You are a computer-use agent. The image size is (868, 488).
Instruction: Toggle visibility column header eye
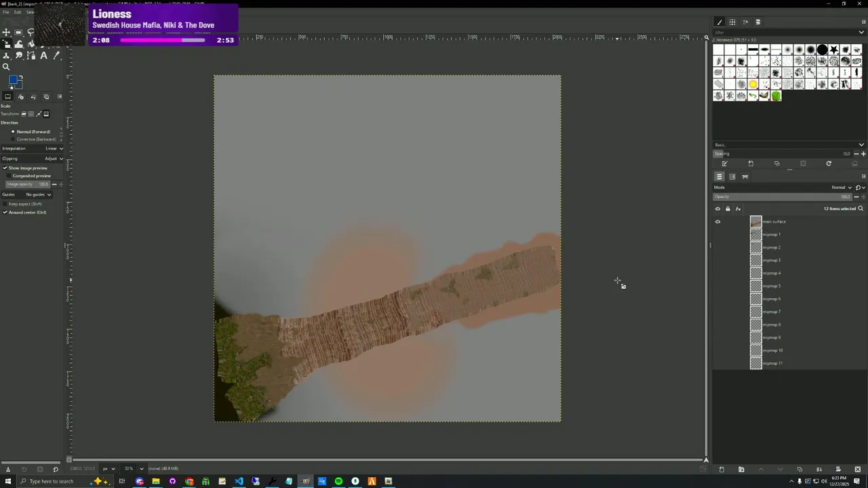pyautogui.click(x=717, y=209)
